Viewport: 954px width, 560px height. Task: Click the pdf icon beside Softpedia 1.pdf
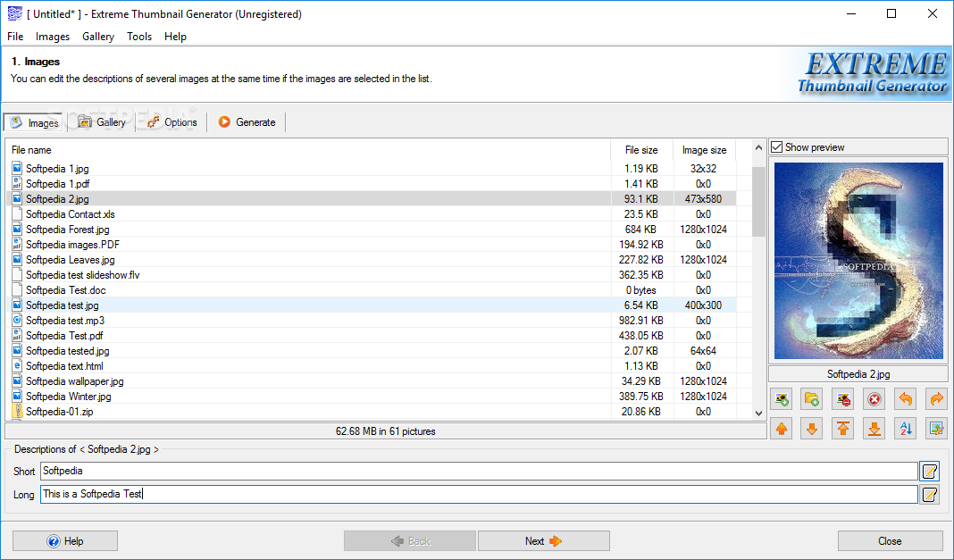pyautogui.click(x=17, y=184)
